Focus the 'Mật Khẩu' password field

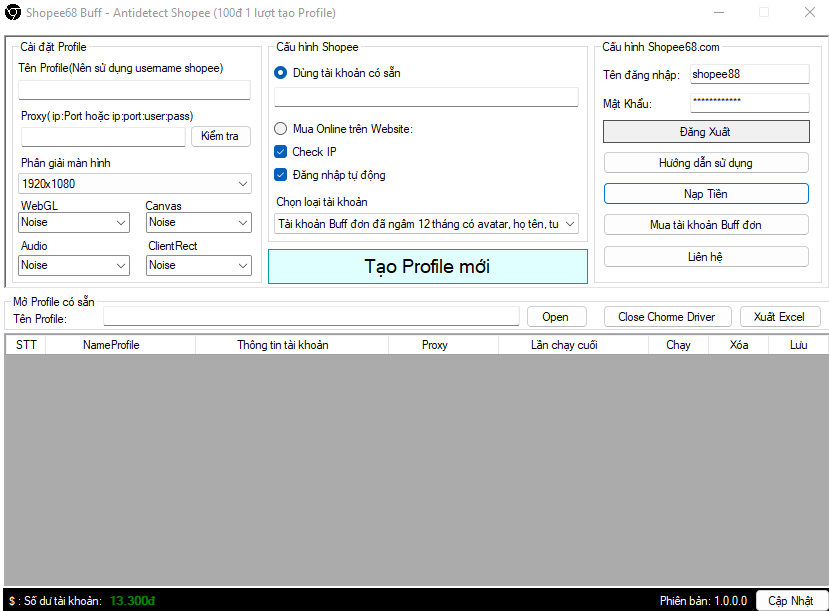[750, 103]
